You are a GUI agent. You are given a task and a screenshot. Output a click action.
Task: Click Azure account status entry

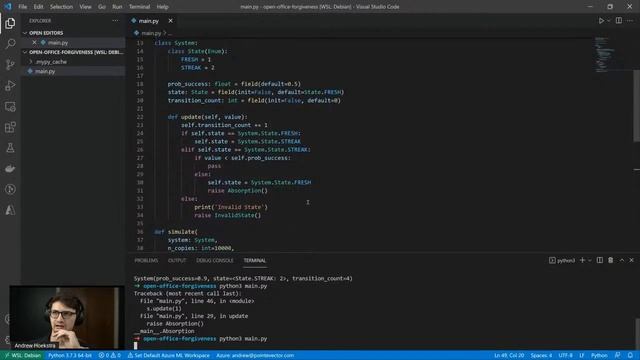tap(255, 355)
